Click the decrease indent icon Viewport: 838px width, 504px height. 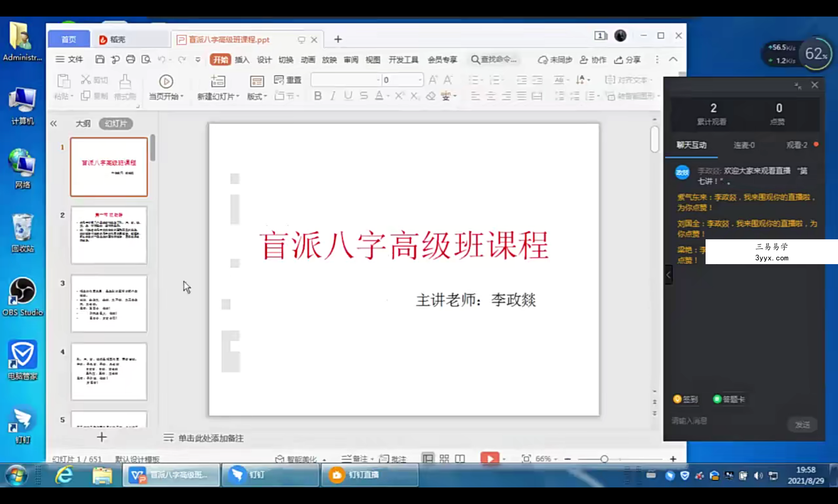coord(521,80)
